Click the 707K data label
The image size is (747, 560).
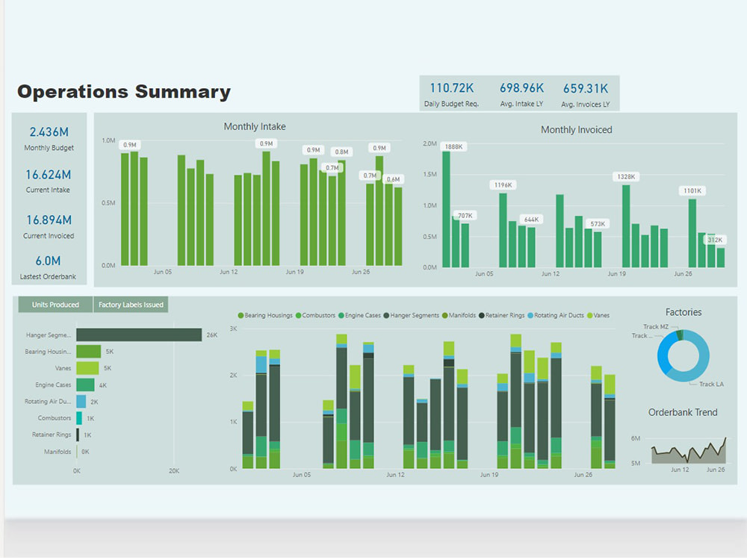click(x=465, y=216)
